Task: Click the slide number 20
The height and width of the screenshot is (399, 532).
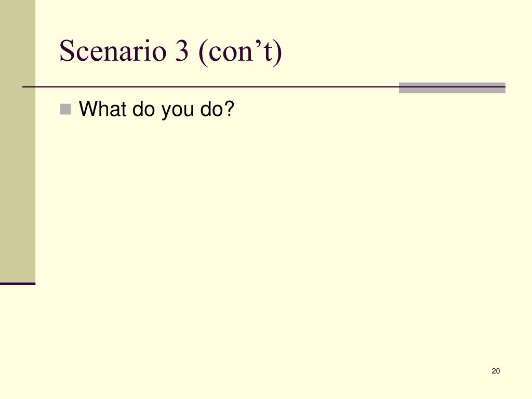Action: (496, 371)
